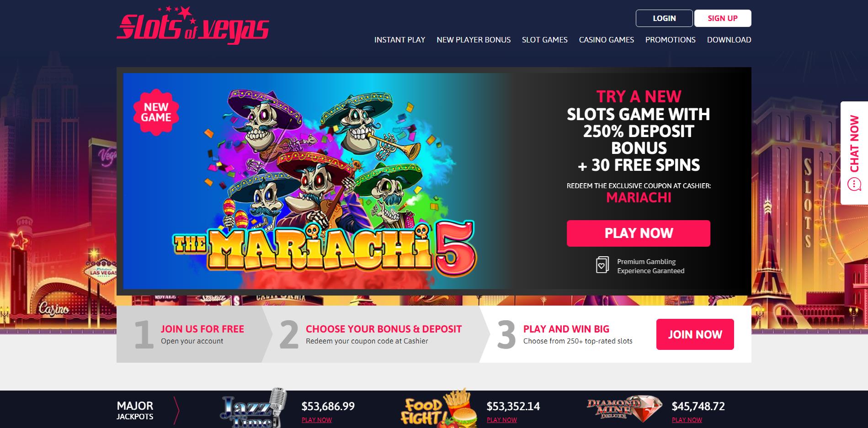Click the playing cards premium icon
This screenshot has width=868, height=428.
pos(602,265)
